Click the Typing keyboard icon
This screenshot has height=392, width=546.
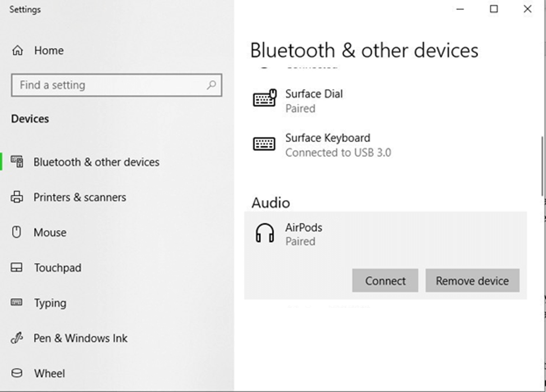[x=17, y=302]
